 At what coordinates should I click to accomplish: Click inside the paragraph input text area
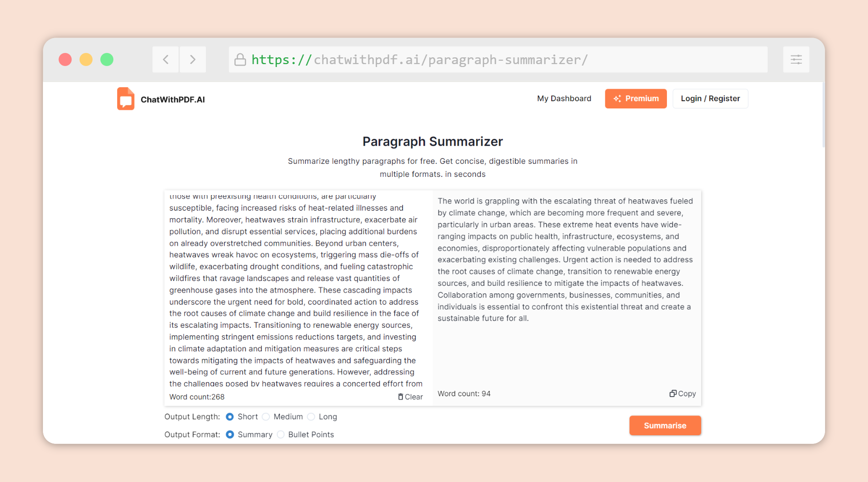pos(294,289)
